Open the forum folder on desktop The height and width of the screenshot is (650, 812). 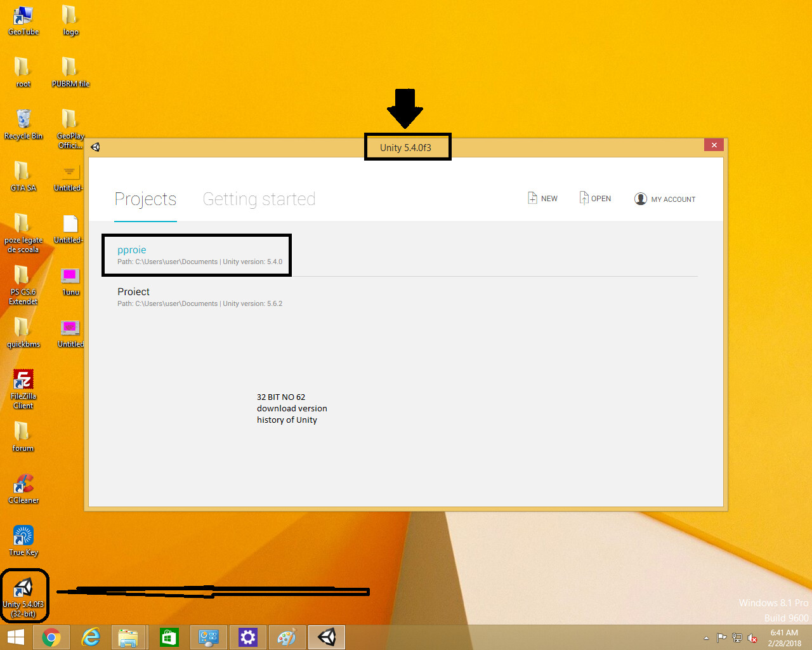coord(23,436)
